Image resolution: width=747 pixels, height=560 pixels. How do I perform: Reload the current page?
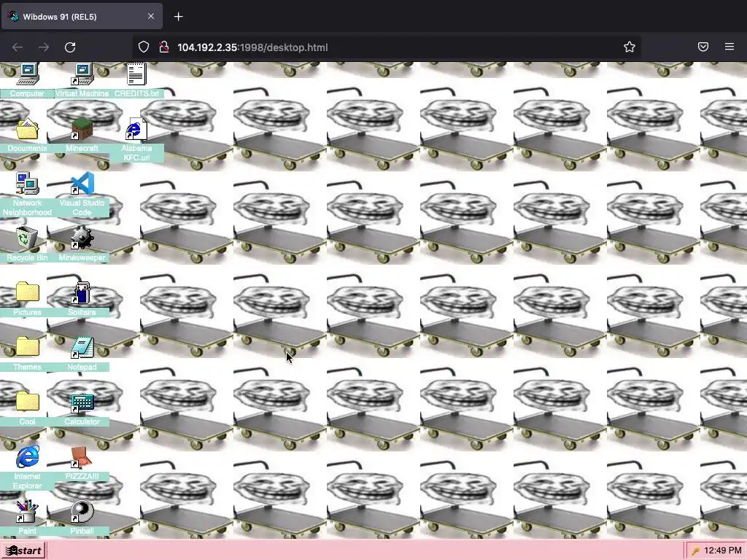[70, 47]
